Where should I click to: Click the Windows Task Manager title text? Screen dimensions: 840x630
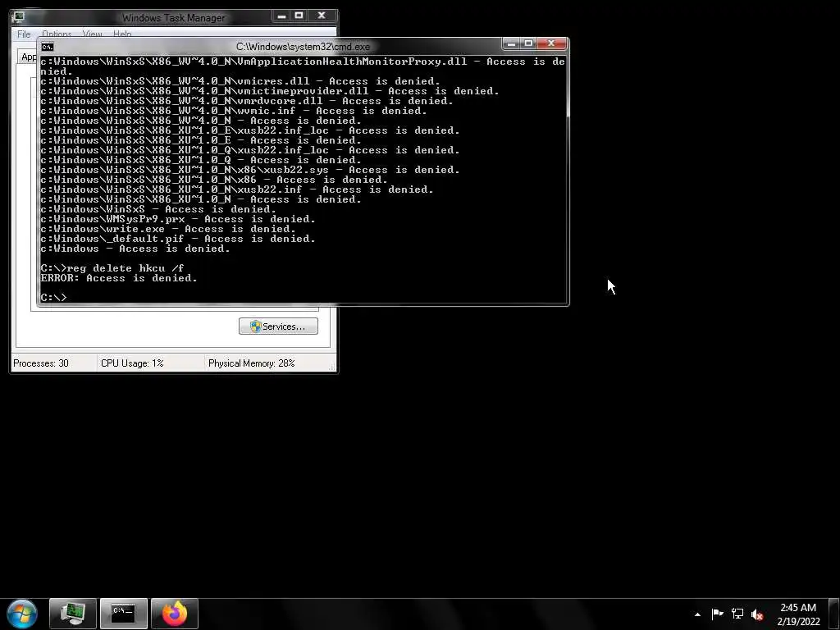point(174,18)
